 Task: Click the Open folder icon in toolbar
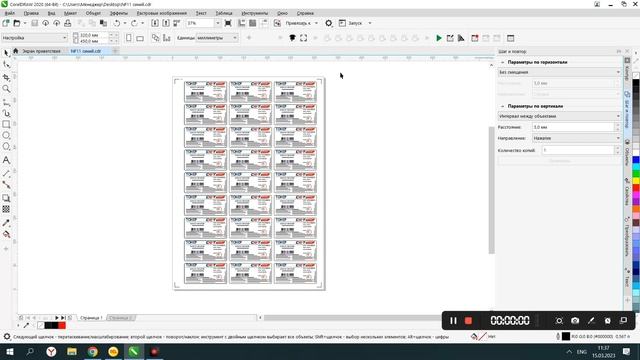click(17, 23)
